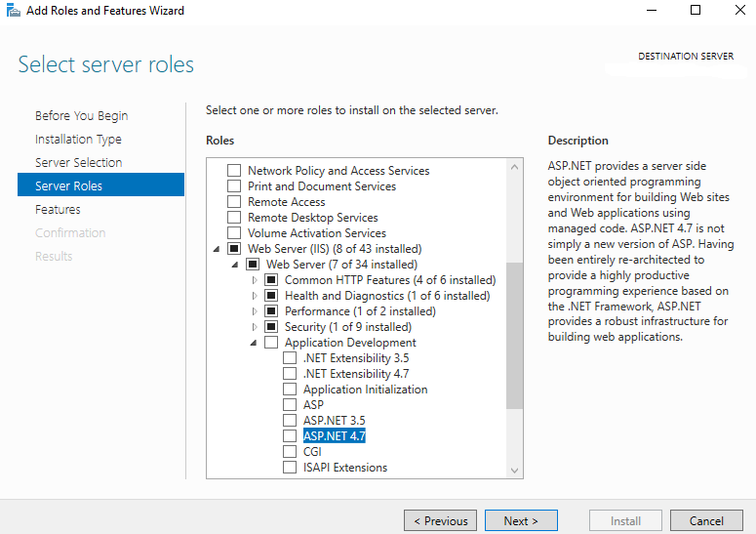The image size is (756, 534).
Task: Click the Previous button
Action: tap(440, 521)
